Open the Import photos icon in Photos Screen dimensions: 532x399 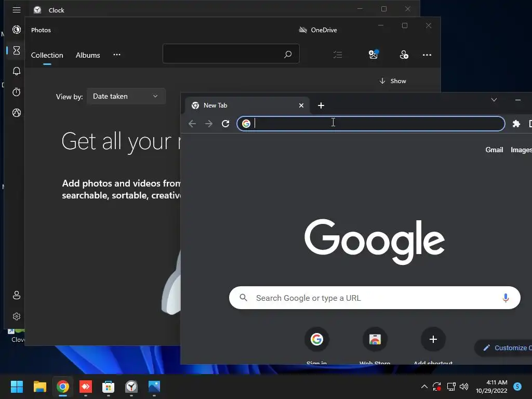click(374, 54)
